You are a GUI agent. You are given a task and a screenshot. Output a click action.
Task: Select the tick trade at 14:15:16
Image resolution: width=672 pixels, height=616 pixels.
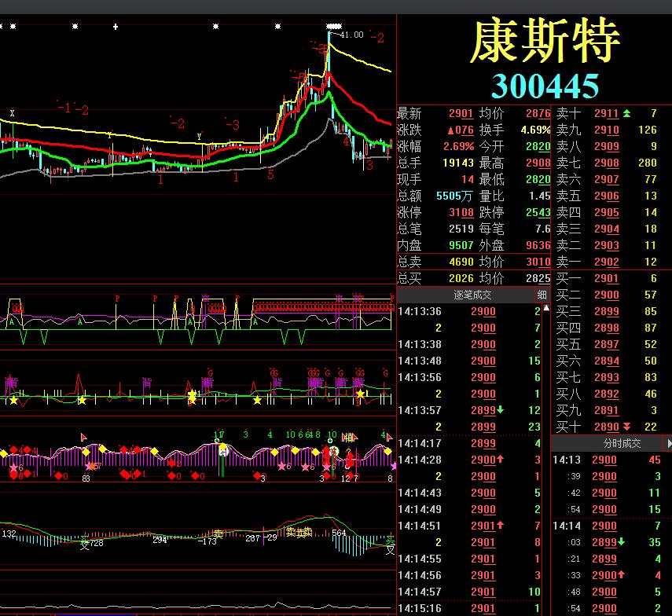pyautogui.click(x=469, y=608)
